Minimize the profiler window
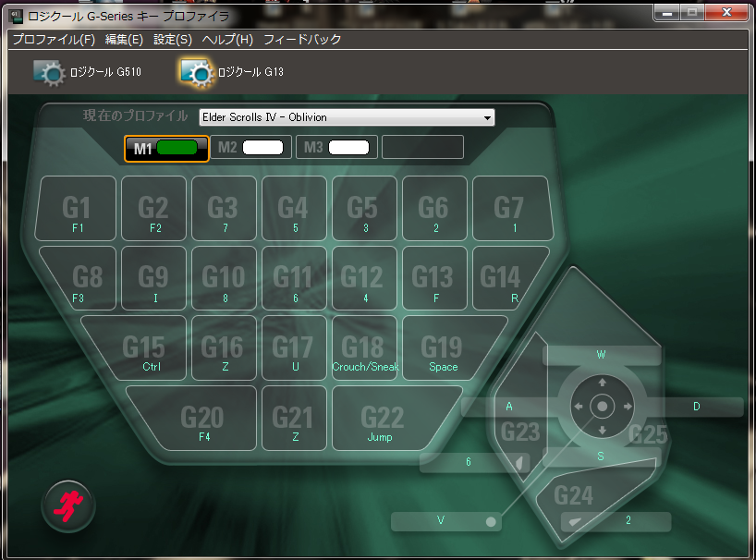 [667, 14]
